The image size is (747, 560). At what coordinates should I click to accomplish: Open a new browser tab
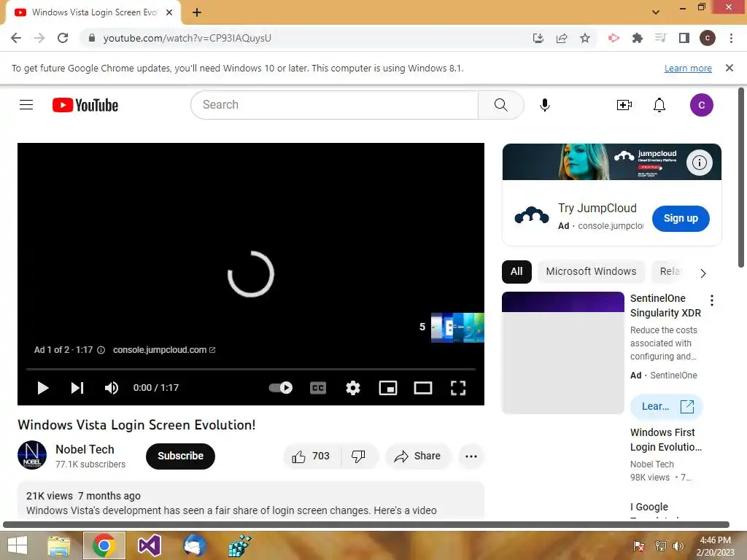coord(197,12)
